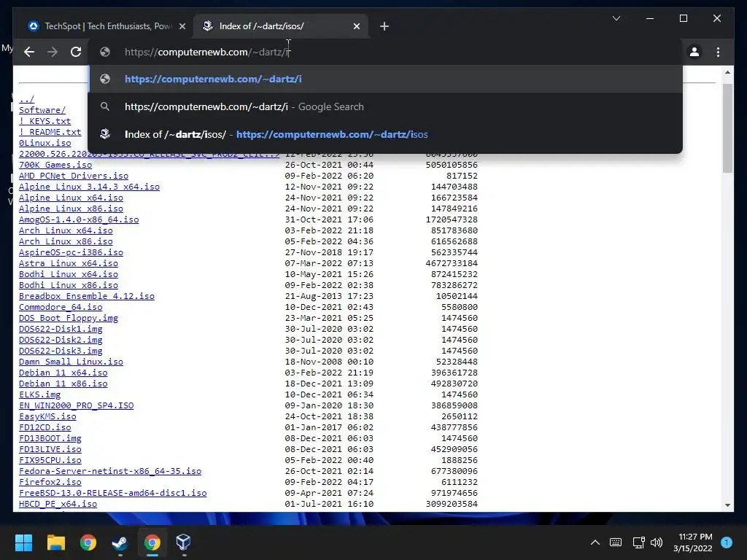Open the volume tray icon

tap(657, 542)
